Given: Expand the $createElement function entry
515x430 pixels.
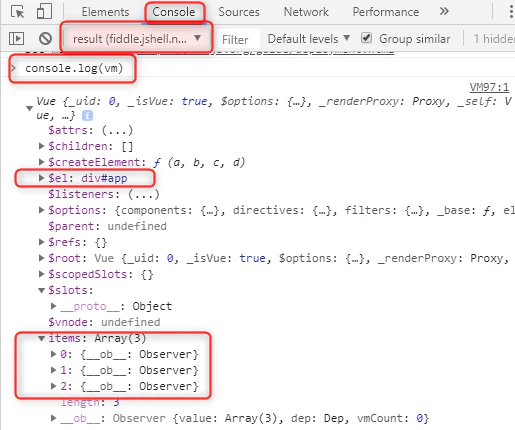Looking at the screenshot, I should coord(41,162).
